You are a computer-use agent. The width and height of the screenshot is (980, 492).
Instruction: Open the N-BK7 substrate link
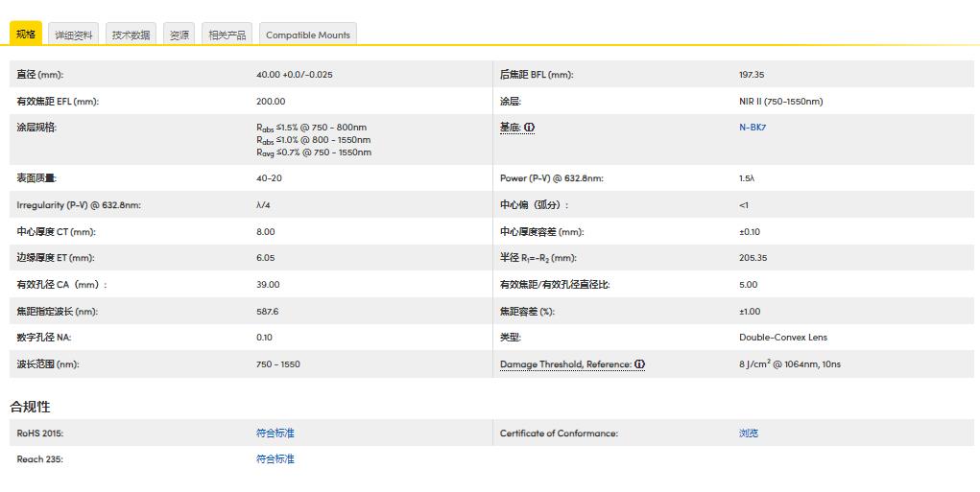click(x=753, y=128)
